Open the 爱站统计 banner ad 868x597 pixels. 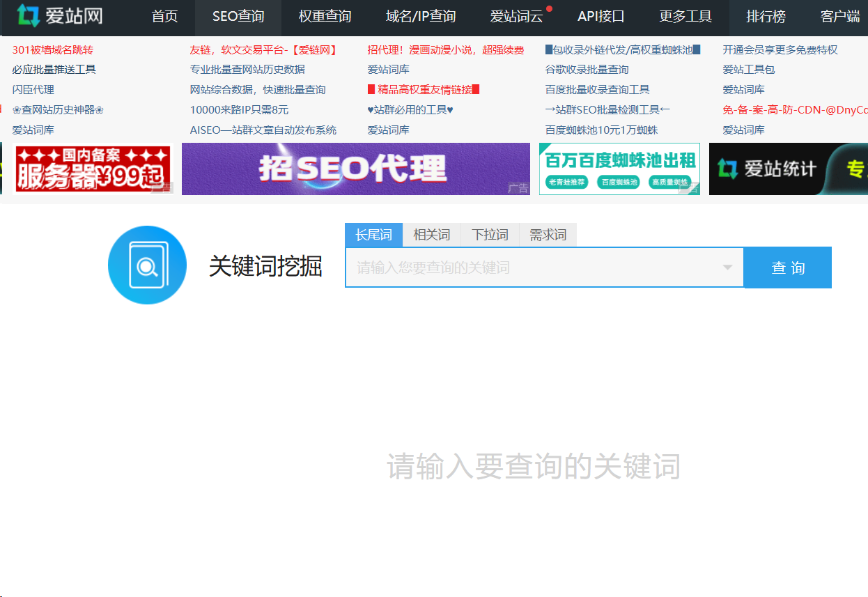coord(789,169)
